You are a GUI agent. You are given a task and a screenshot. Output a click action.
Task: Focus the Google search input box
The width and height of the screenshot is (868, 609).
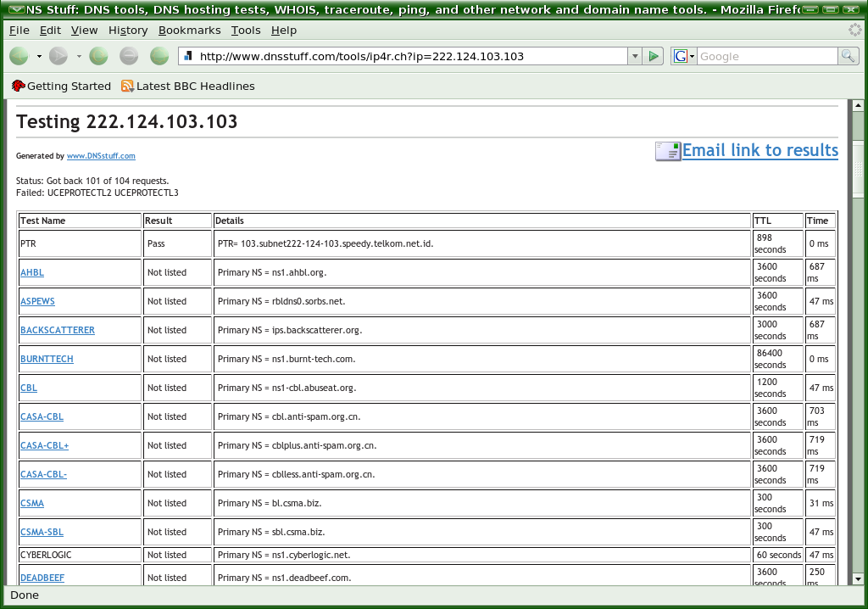pyautogui.click(x=767, y=56)
